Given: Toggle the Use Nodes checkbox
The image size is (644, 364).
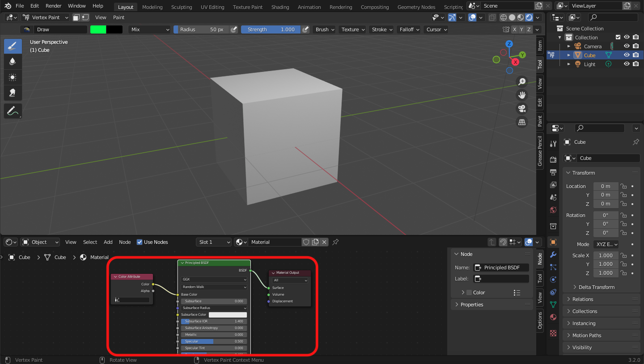Looking at the screenshot, I should tap(140, 242).
